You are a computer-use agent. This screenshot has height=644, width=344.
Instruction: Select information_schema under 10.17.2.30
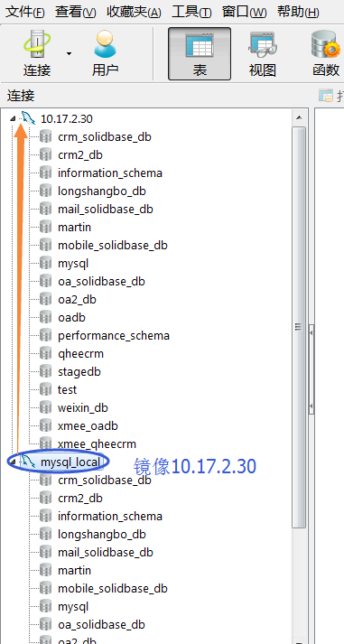click(110, 173)
